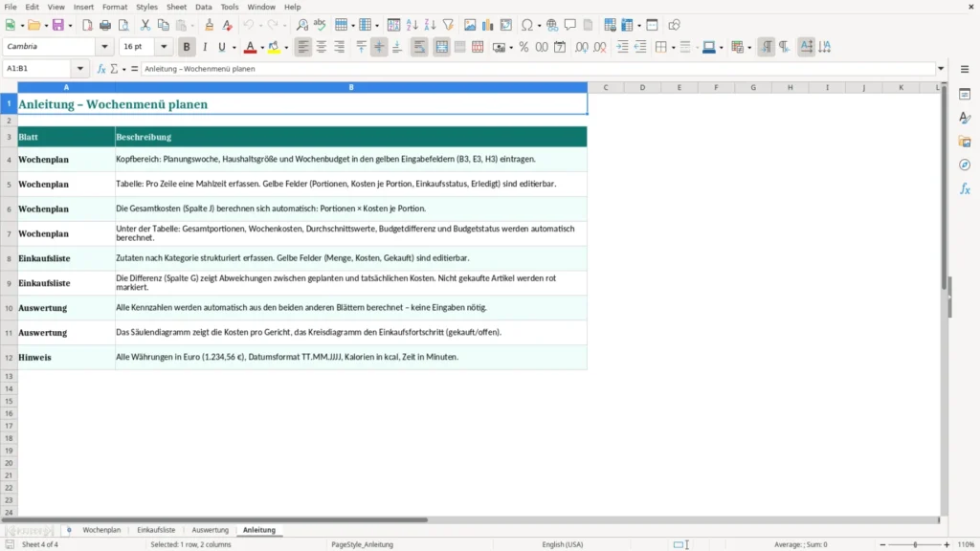The image size is (980, 551).
Task: Toggle Center Vertically alignment
Action: (x=379, y=47)
